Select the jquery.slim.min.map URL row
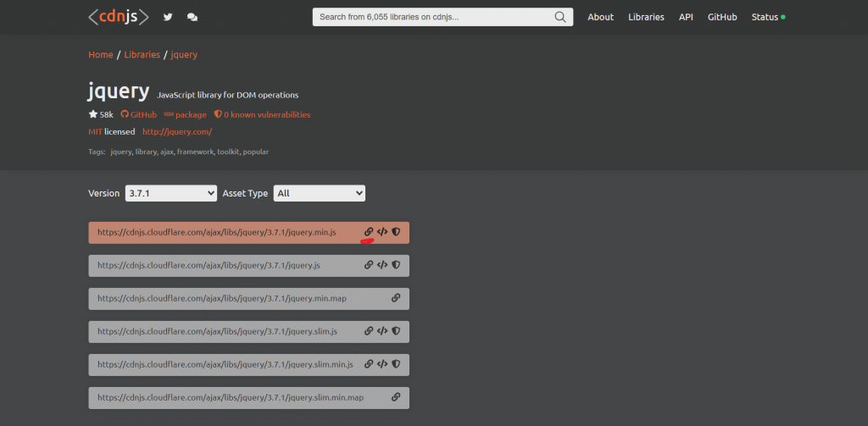 [248, 398]
